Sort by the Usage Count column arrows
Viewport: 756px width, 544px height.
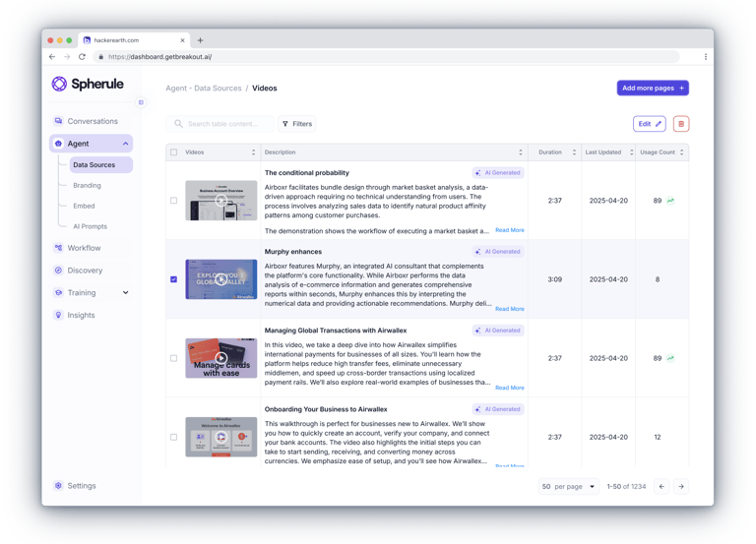pos(682,152)
